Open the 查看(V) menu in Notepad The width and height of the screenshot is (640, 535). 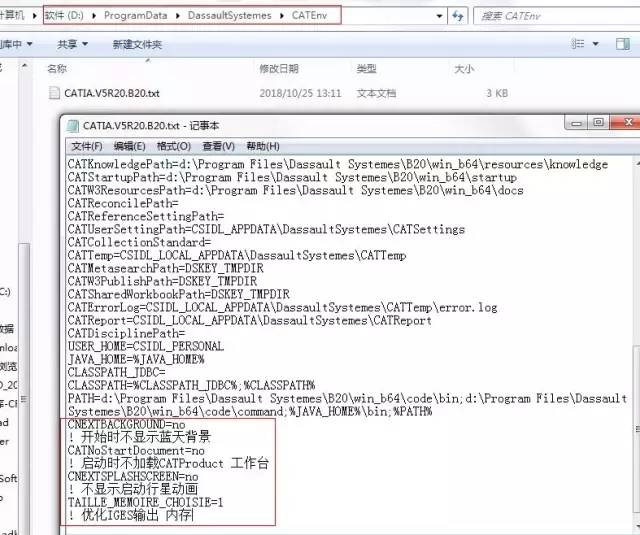(x=217, y=145)
